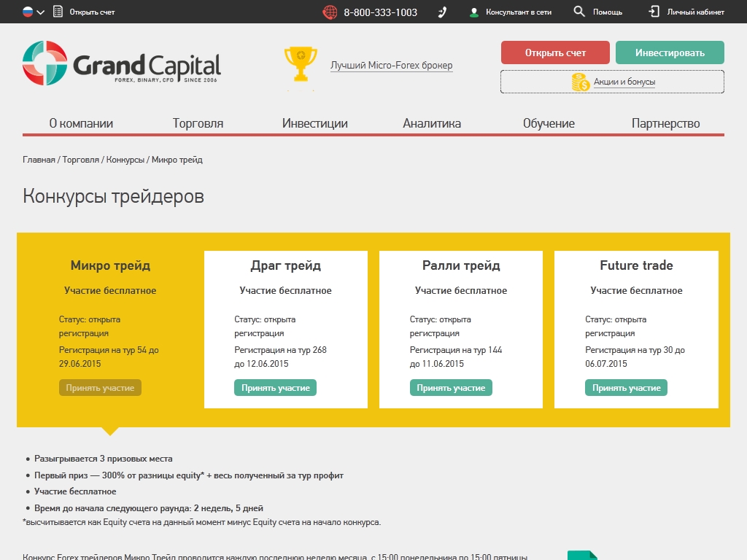Click Принять участие under Future trade
Image resolution: width=747 pixels, height=560 pixels.
click(626, 388)
